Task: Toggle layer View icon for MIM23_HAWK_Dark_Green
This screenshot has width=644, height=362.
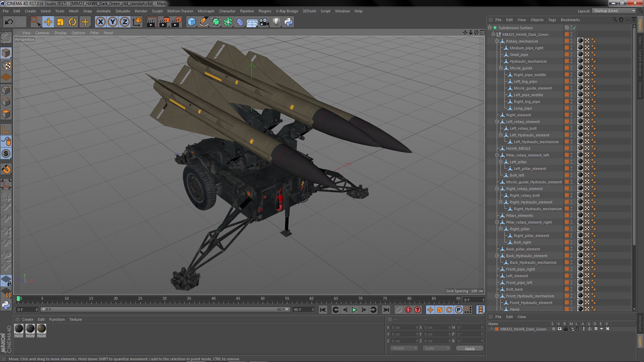Action: pos(559,329)
